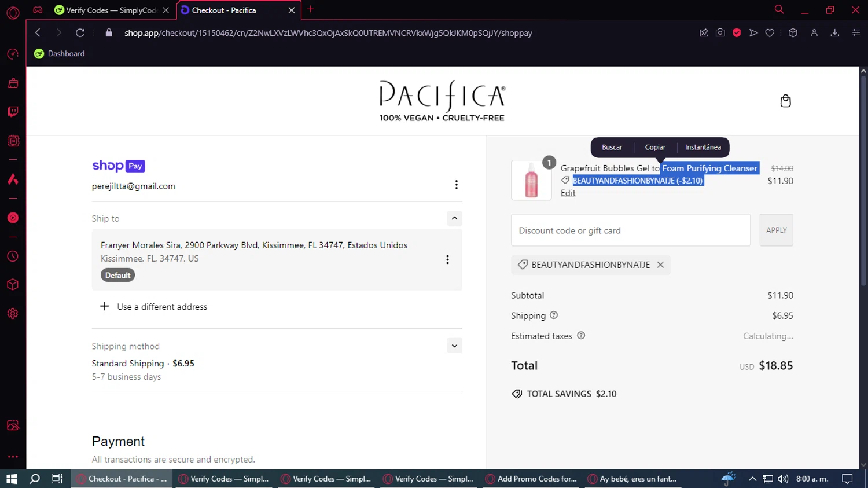The height and width of the screenshot is (488, 868).
Task: Switch to Verify Codes — SimplyCodes tab
Action: coord(105,10)
